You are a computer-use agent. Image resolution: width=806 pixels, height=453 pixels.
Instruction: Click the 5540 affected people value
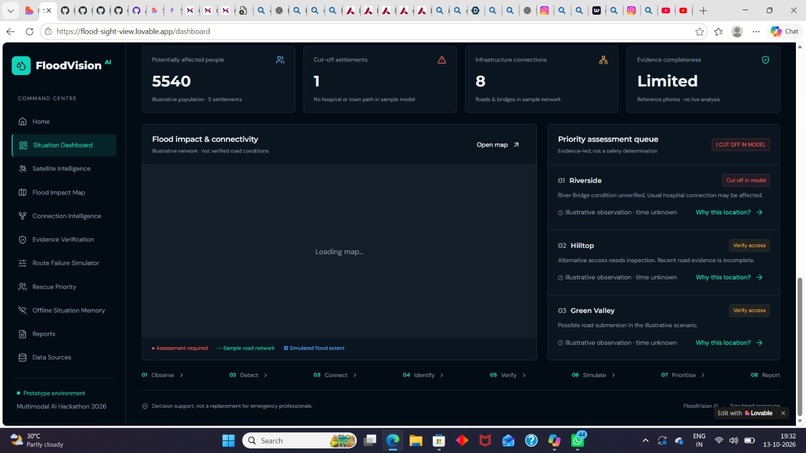click(171, 81)
